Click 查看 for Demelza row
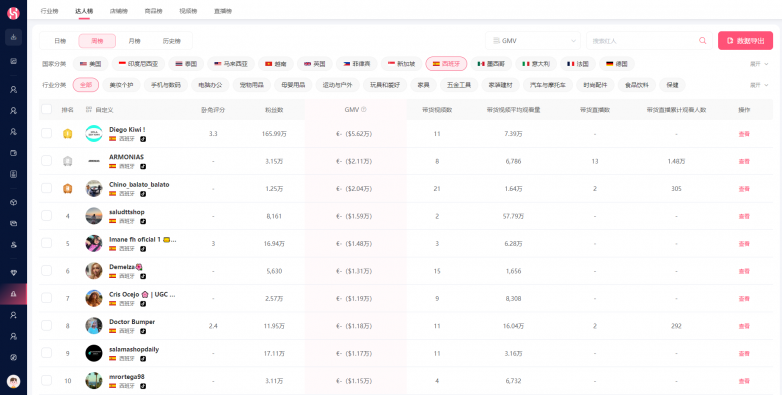The width and height of the screenshot is (782, 395). [744, 271]
